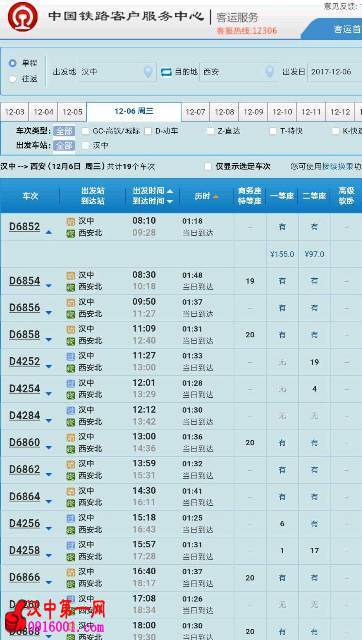The height and width of the screenshot is (640, 362).
Task: Click the swap departure and destination icon
Action: pyautogui.click(x=166, y=72)
